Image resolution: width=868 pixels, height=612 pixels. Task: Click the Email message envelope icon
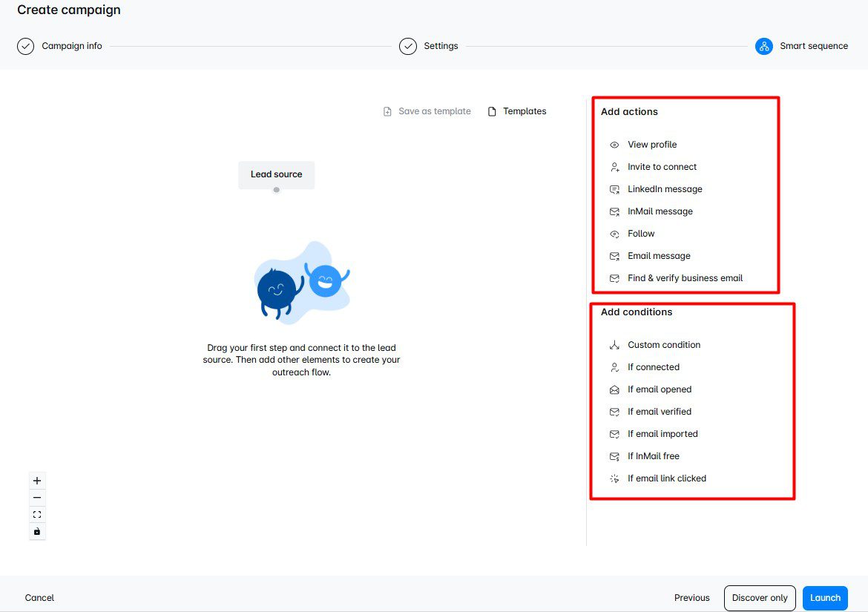click(614, 256)
